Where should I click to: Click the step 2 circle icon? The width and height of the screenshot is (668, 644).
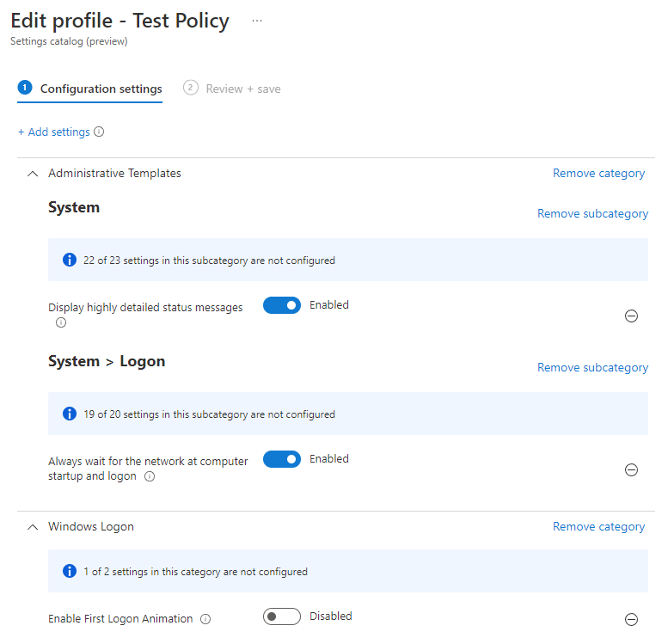(x=191, y=88)
